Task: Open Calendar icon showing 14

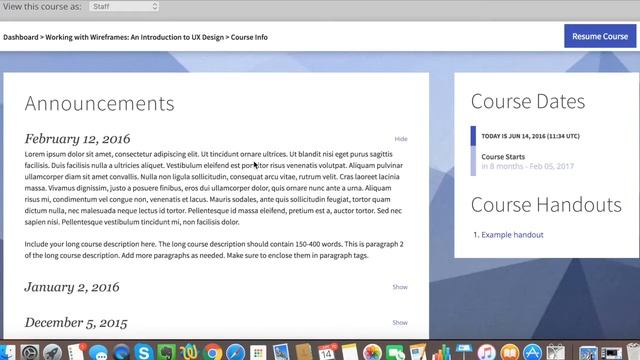Action: pyautogui.click(x=327, y=353)
